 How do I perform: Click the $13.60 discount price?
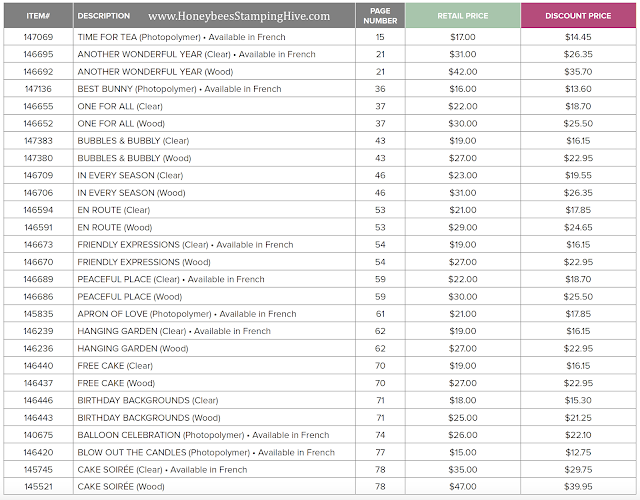pyautogui.click(x=578, y=89)
